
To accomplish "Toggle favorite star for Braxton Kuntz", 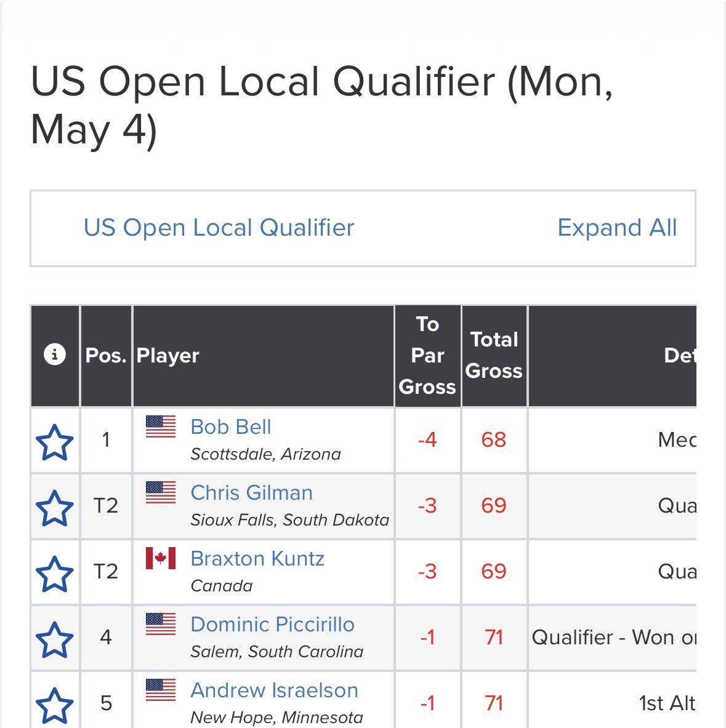I will pos(55,574).
